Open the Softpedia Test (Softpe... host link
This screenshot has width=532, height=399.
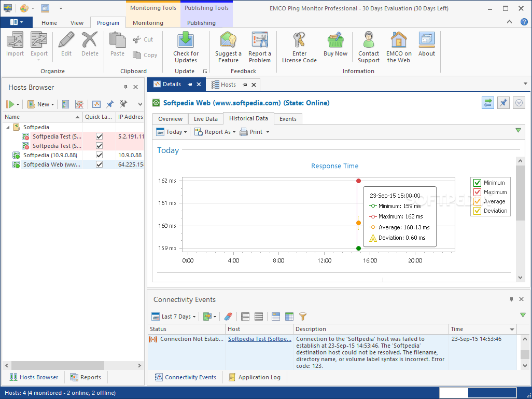[260, 339]
